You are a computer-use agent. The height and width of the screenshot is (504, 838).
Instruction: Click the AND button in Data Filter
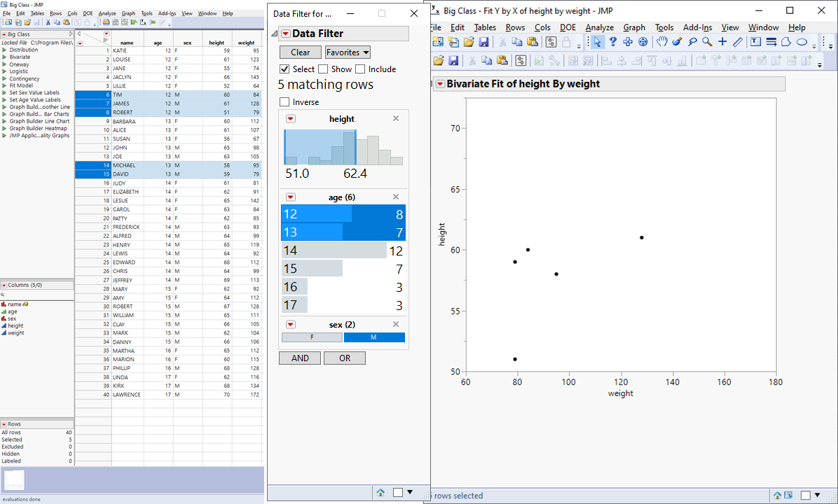tap(299, 358)
